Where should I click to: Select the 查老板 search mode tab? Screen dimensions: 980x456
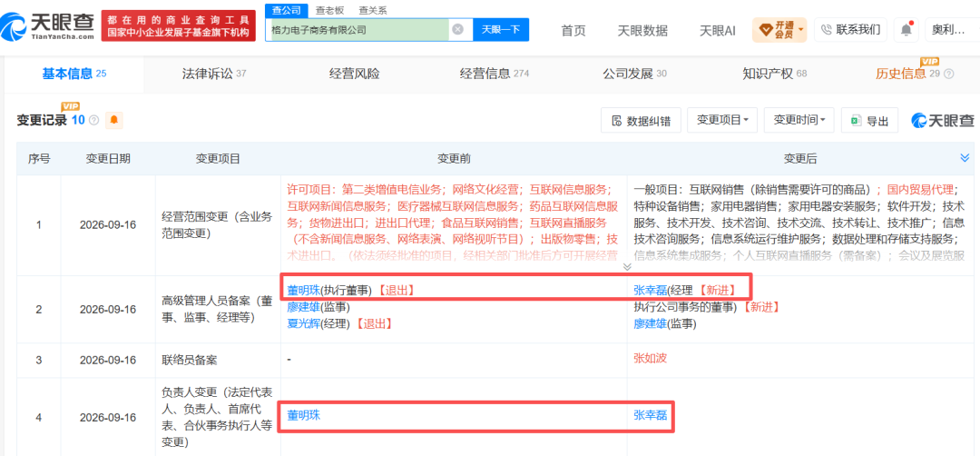[328, 10]
